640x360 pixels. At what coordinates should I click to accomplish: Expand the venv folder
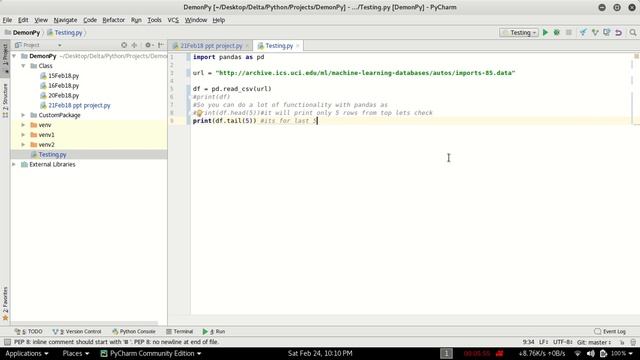(23, 125)
